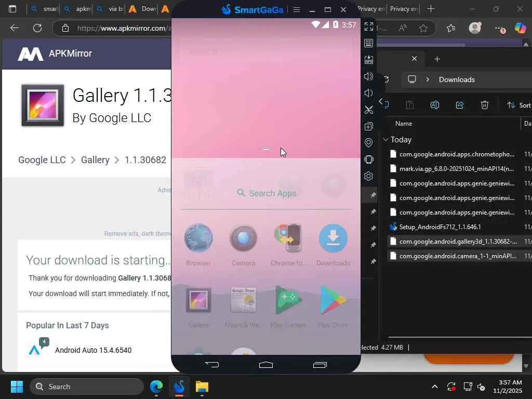532x399 pixels.
Task: Open Downloads app in emulator drawer
Action: (x=333, y=245)
